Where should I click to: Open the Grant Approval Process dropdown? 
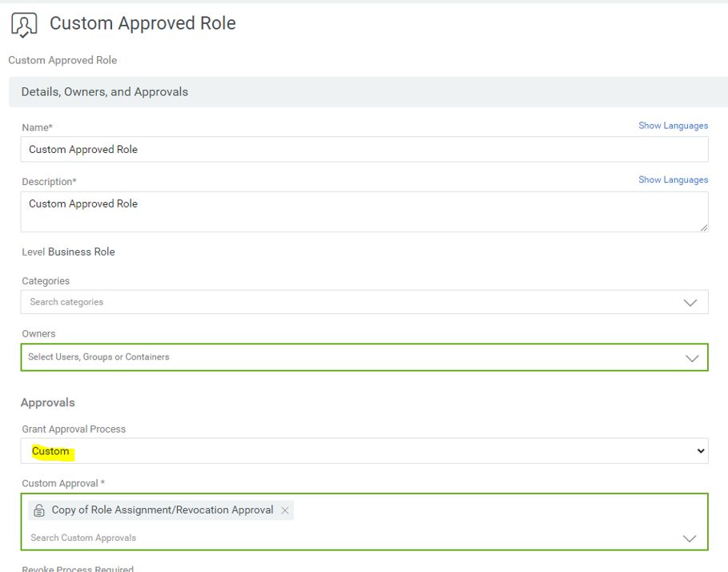pos(364,451)
